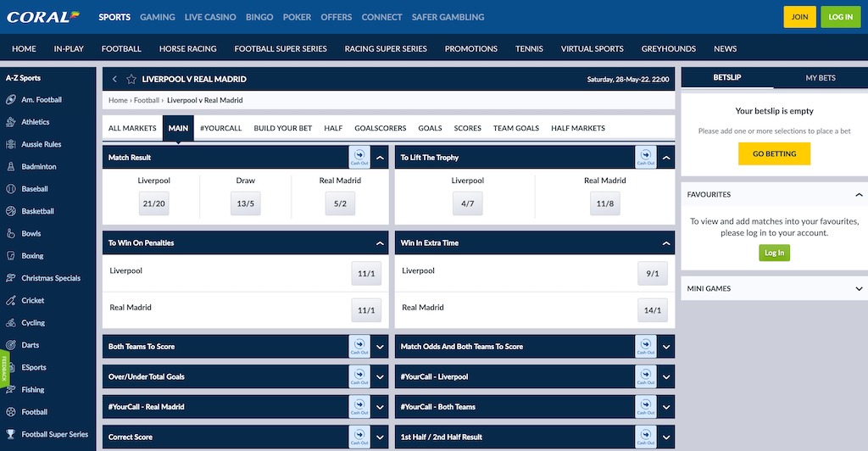Go back using the left arrow beside the match title
This screenshot has width=868, height=451.
click(114, 79)
